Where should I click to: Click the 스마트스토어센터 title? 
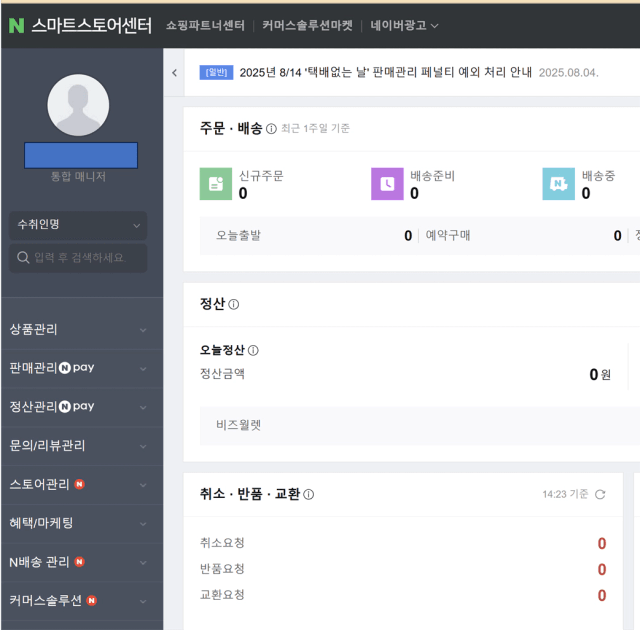pyautogui.click(x=92, y=25)
